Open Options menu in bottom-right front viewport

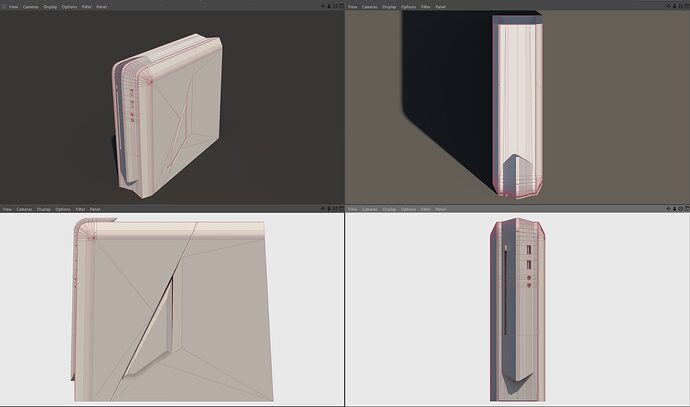(408, 209)
